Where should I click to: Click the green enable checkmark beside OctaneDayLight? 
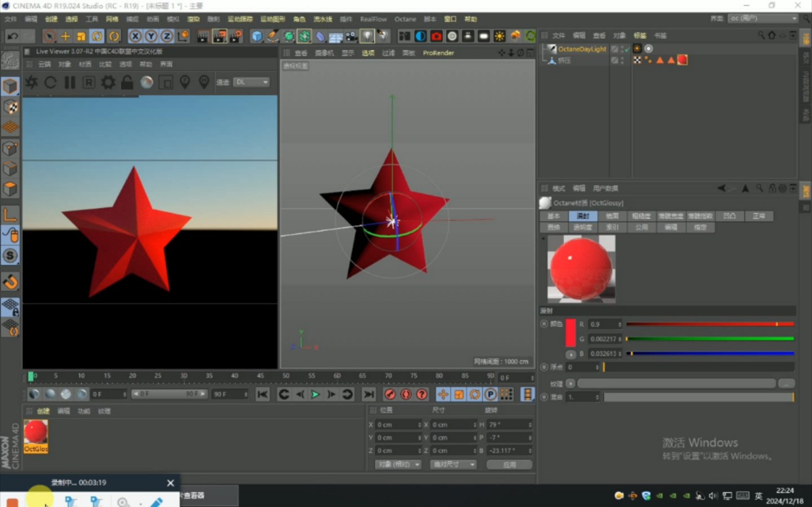coord(627,49)
